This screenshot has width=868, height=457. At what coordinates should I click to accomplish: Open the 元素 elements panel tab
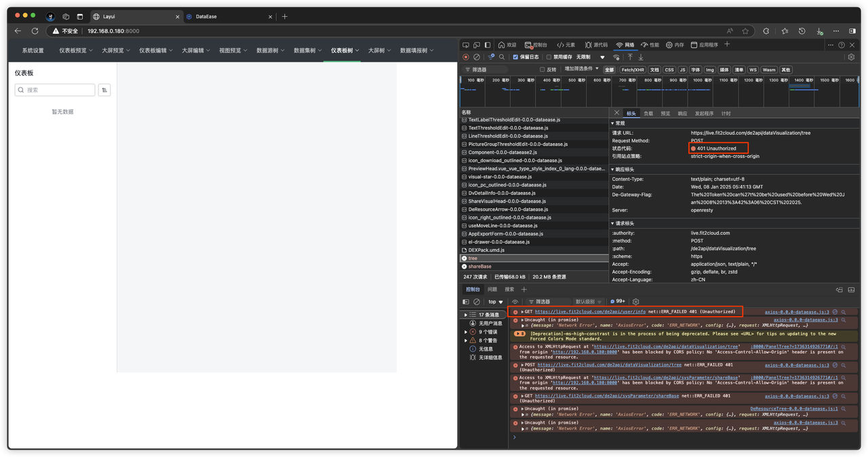click(566, 45)
